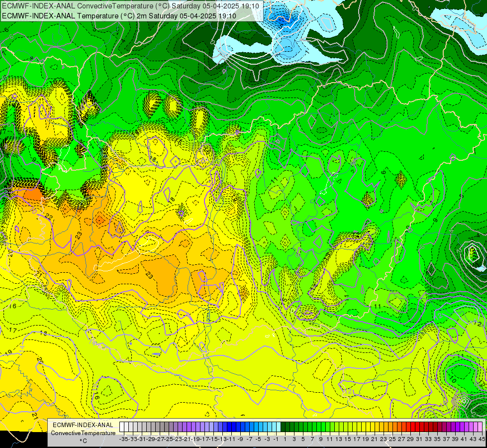The width and height of the screenshot is (487, 448).
Task: Click the 39 value on the legend scale
Action: 455,439
